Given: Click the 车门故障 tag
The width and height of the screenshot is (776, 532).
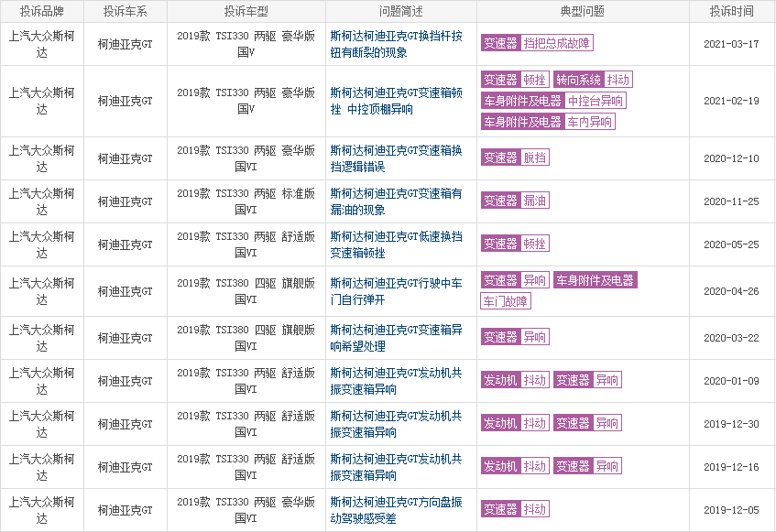Looking at the screenshot, I should tap(506, 301).
